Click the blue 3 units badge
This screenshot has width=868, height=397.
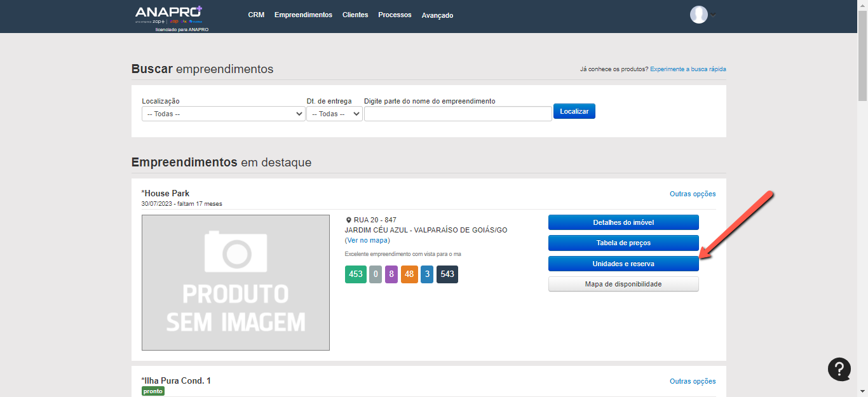427,274
